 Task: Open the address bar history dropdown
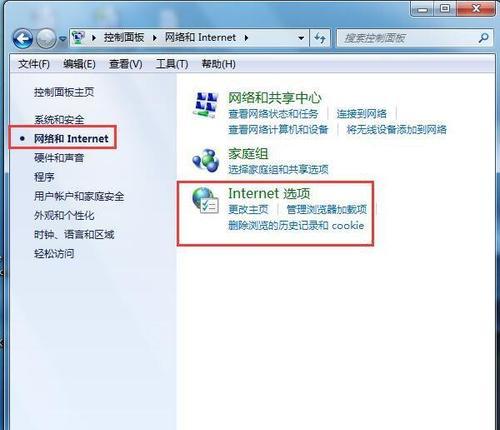click(301, 38)
